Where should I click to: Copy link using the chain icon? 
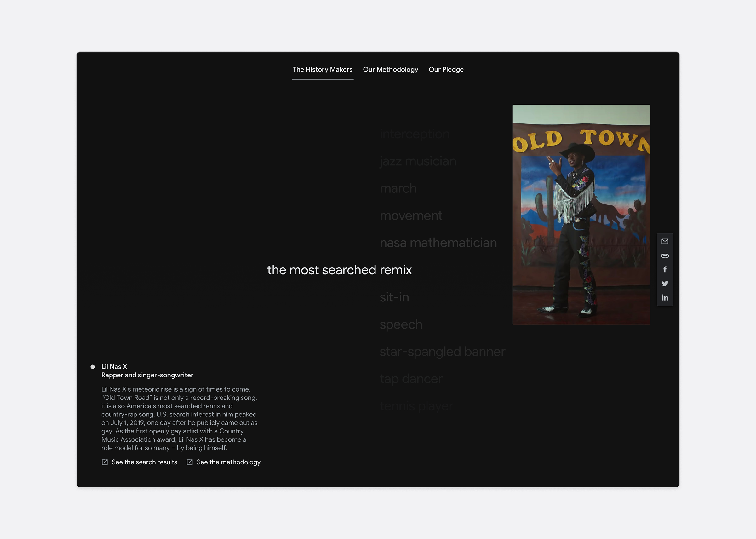(x=665, y=255)
